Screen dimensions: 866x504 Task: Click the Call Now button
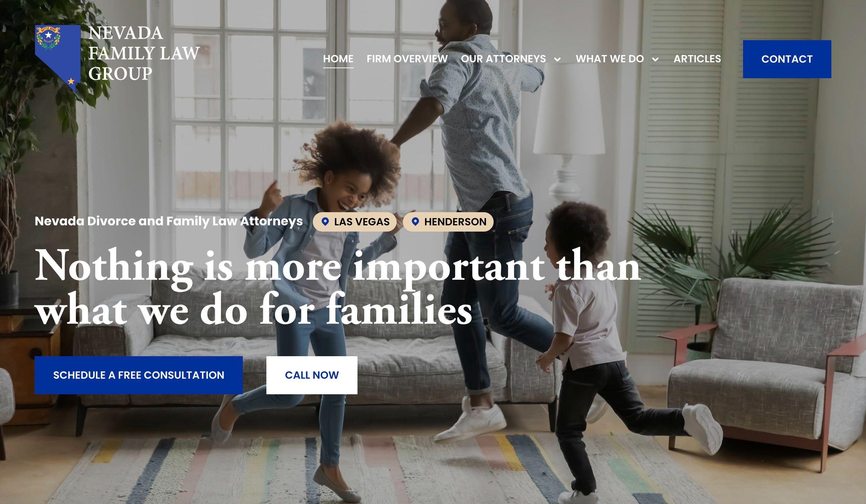pyautogui.click(x=311, y=375)
